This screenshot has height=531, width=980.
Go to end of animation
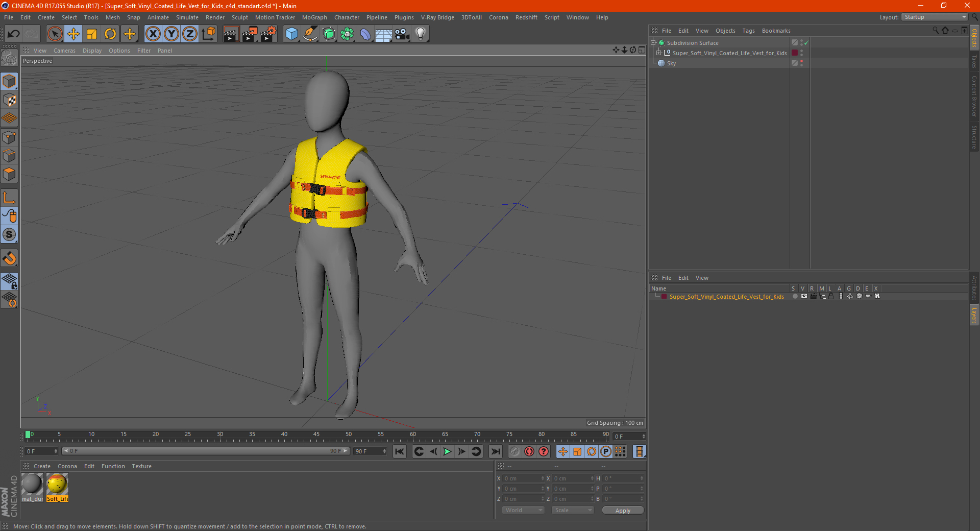[495, 451]
